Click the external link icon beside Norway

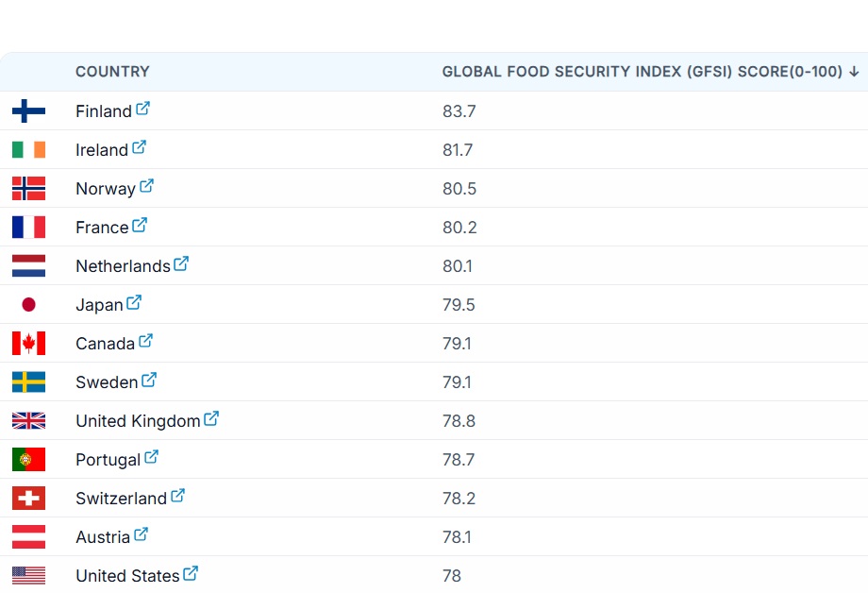146,186
